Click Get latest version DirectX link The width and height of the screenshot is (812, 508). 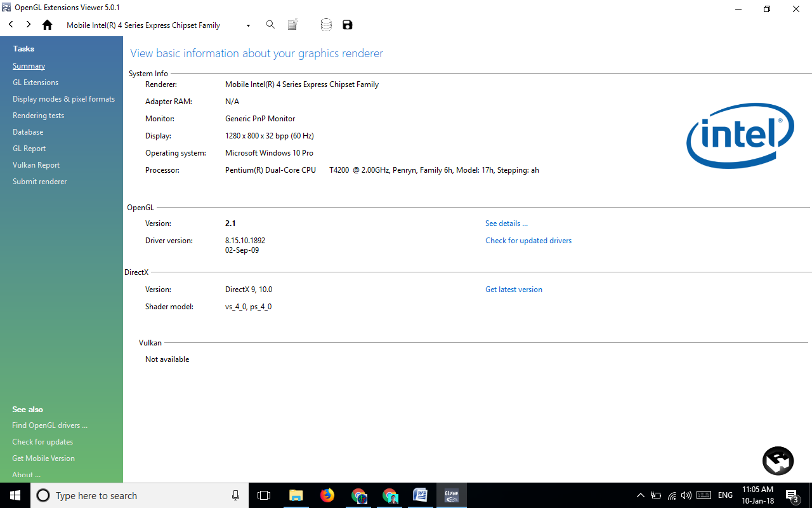514,290
